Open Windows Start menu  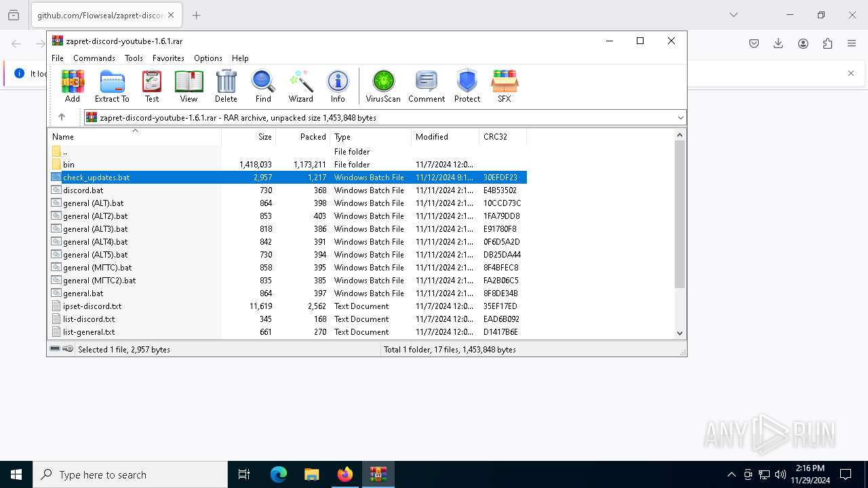click(x=16, y=474)
